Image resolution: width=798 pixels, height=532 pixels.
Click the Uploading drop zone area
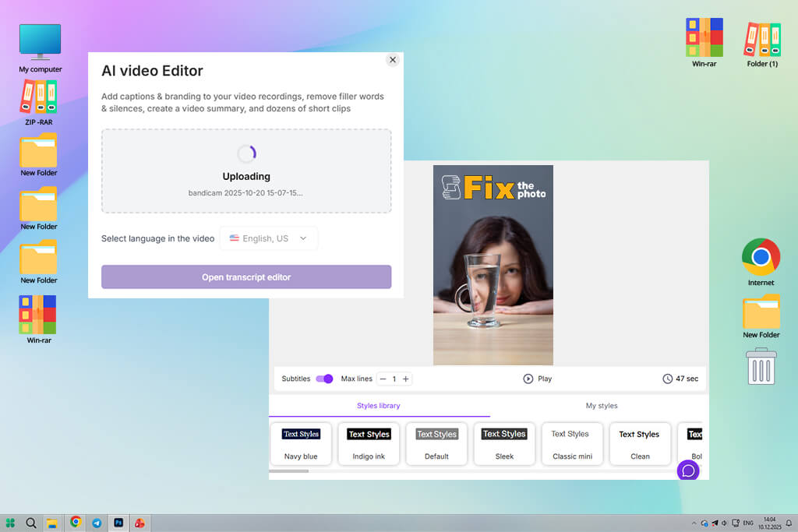(x=246, y=171)
